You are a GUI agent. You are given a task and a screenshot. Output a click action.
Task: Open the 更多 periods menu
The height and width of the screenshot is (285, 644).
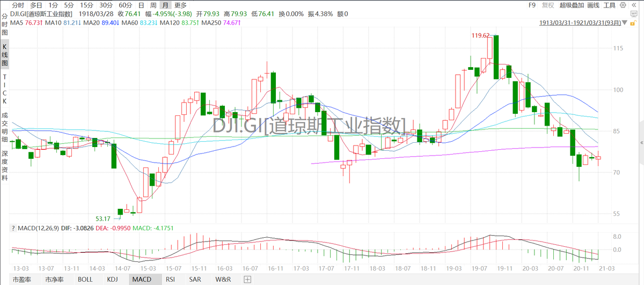[x=181, y=5]
